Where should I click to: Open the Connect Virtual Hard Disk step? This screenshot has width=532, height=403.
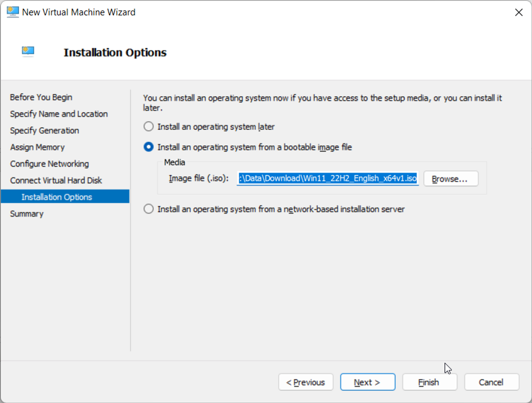click(x=56, y=181)
